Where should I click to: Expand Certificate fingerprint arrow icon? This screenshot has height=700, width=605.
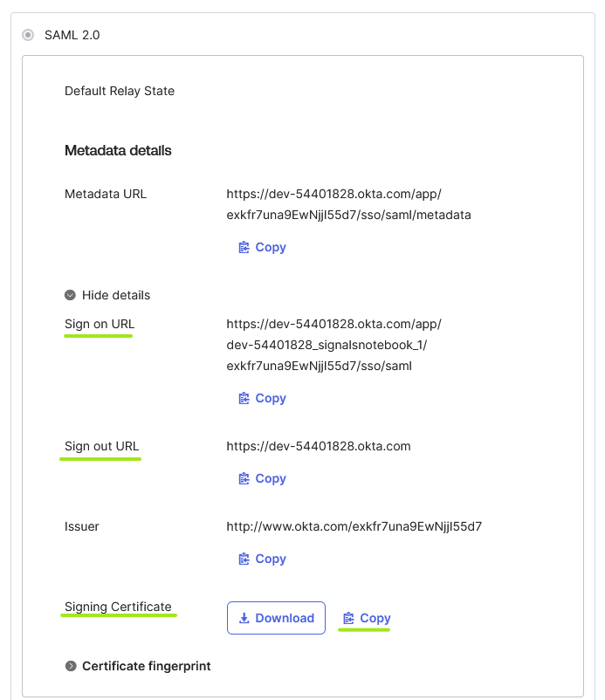71,666
